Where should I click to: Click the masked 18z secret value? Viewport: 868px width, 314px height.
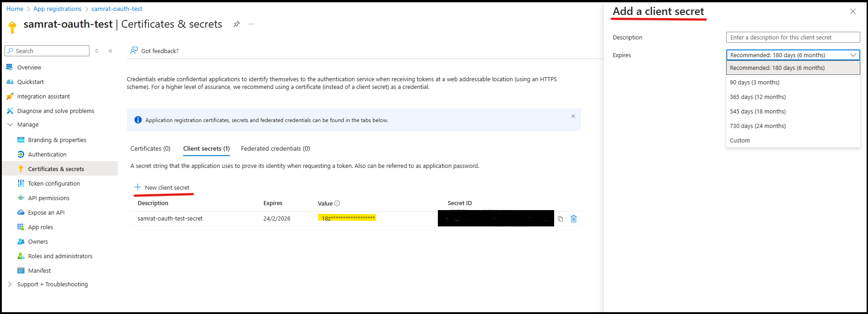point(347,218)
